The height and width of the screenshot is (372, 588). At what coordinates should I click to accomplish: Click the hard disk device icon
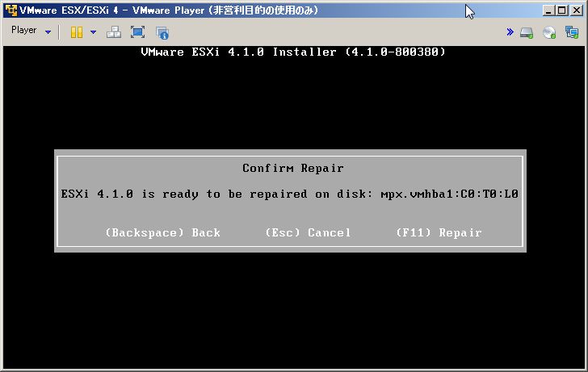tap(527, 32)
